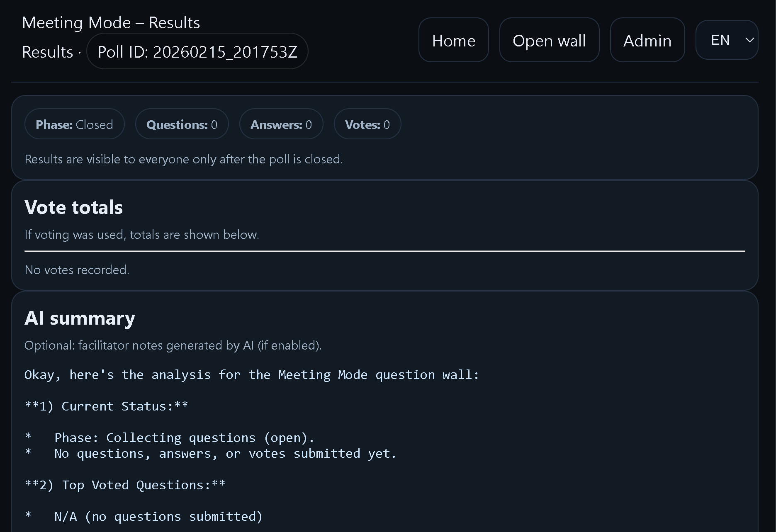This screenshot has height=532, width=776.
Task: Open the EN language dropdown
Action: 721,40
